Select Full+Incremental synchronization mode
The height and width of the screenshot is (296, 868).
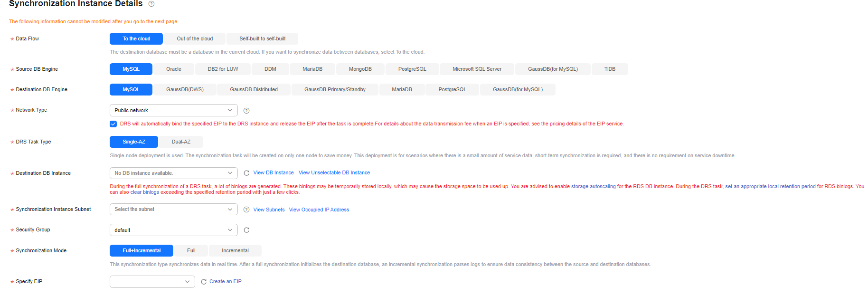coord(142,250)
